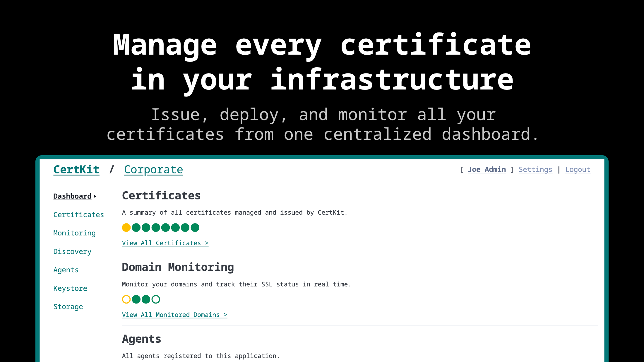Click a green domain monitoring status dot
This screenshot has height=362, width=644.
(x=136, y=299)
